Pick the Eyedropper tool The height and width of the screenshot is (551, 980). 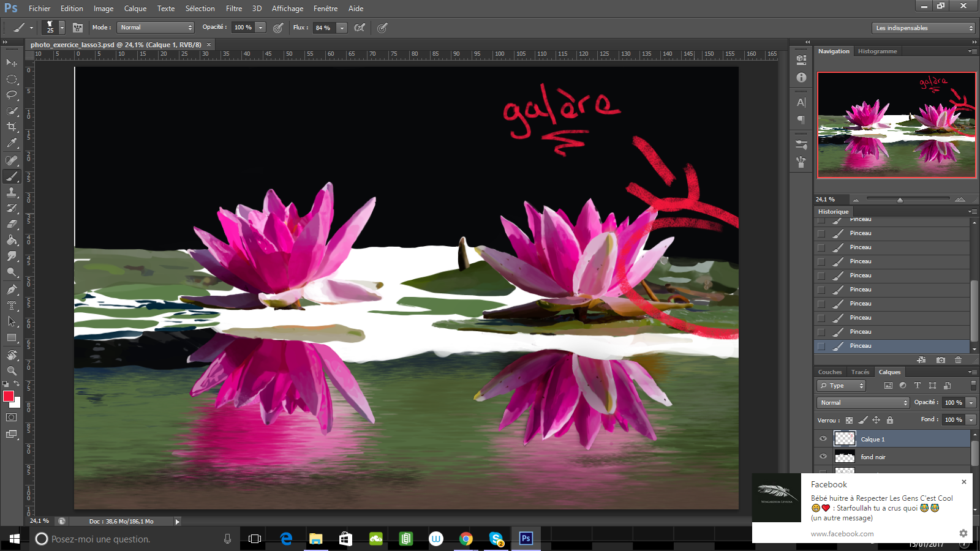coord(12,143)
